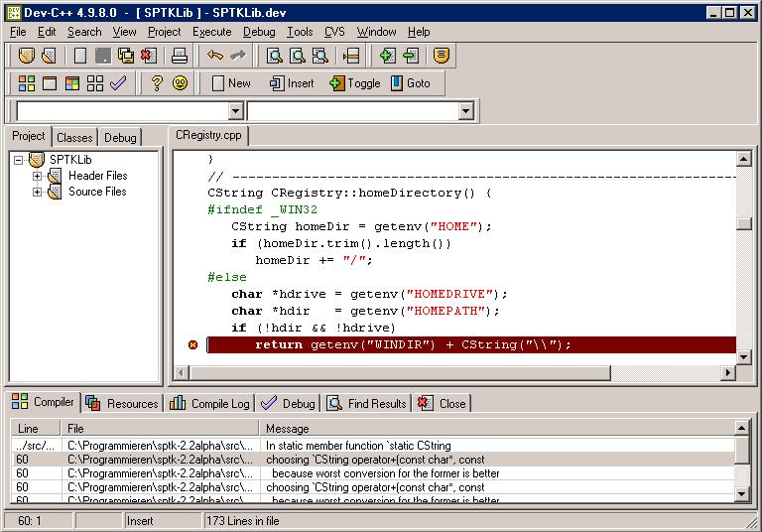Click the Undo arrow icon
This screenshot has height=532, width=762.
point(214,55)
